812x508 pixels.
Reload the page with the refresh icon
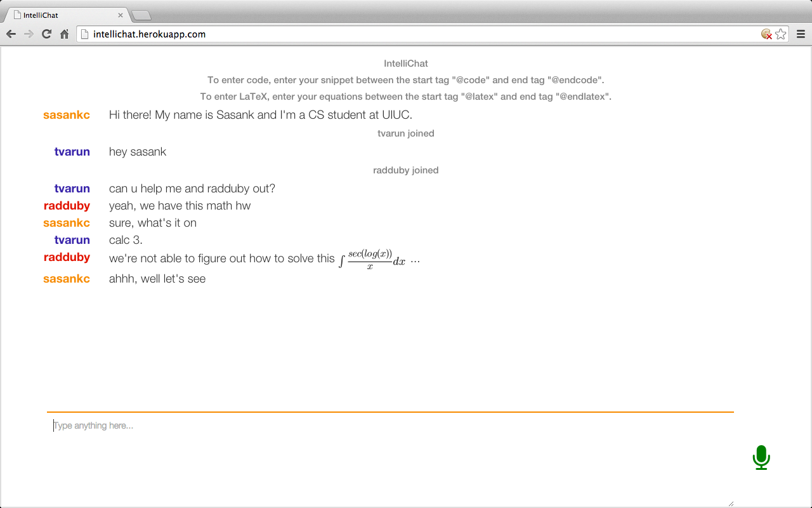(46, 34)
